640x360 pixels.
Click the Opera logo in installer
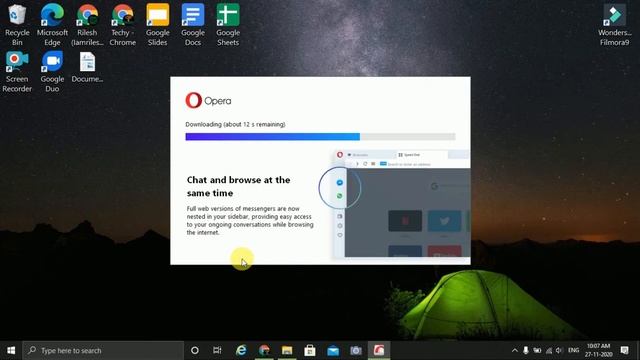pos(208,100)
